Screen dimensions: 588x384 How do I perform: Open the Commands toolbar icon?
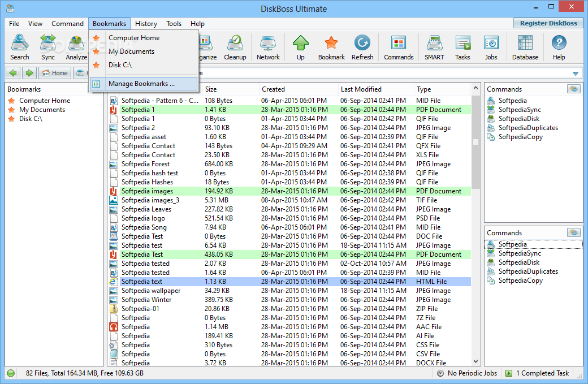[x=399, y=48]
